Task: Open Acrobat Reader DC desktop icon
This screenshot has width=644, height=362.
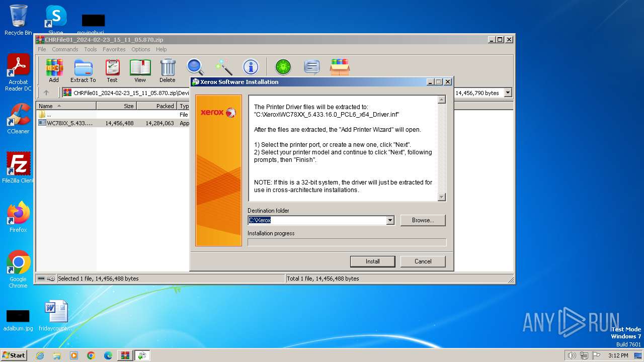Action: (x=18, y=73)
